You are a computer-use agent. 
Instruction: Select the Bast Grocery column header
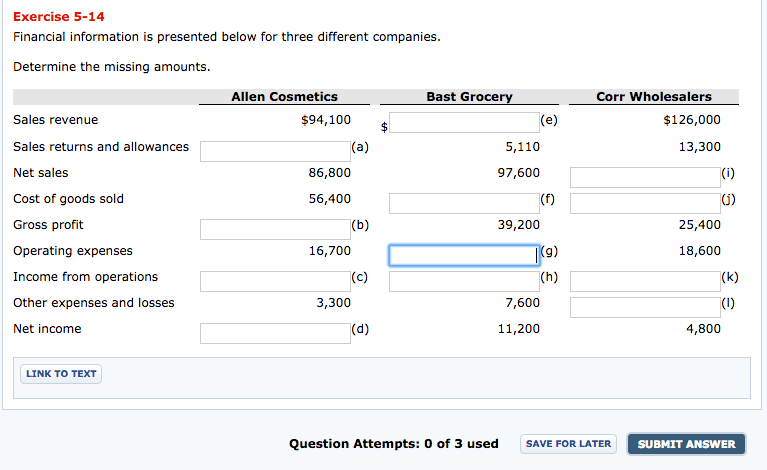(469, 96)
